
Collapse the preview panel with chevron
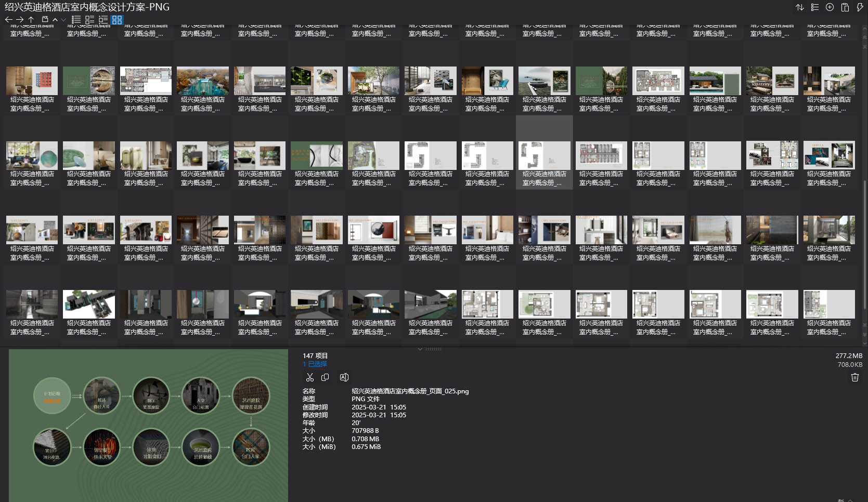click(x=420, y=349)
